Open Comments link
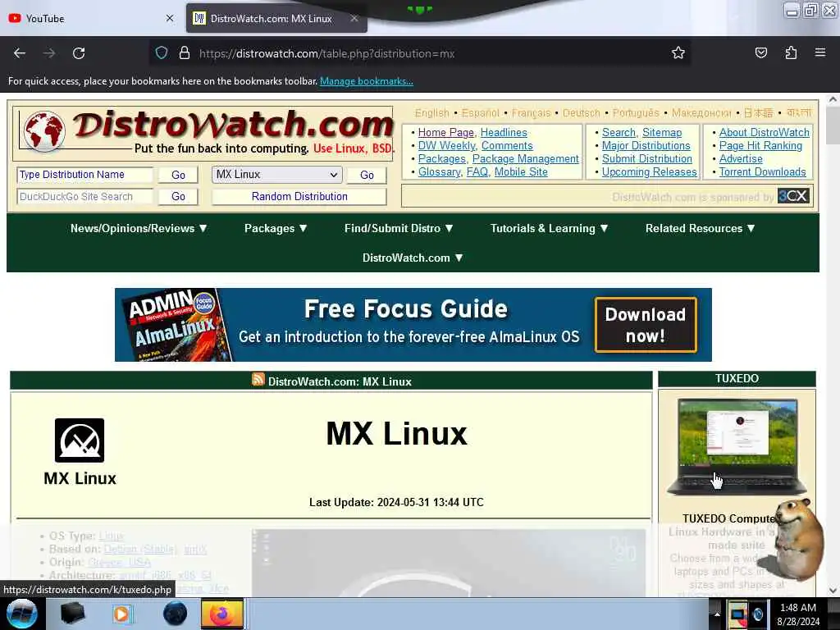 point(507,146)
